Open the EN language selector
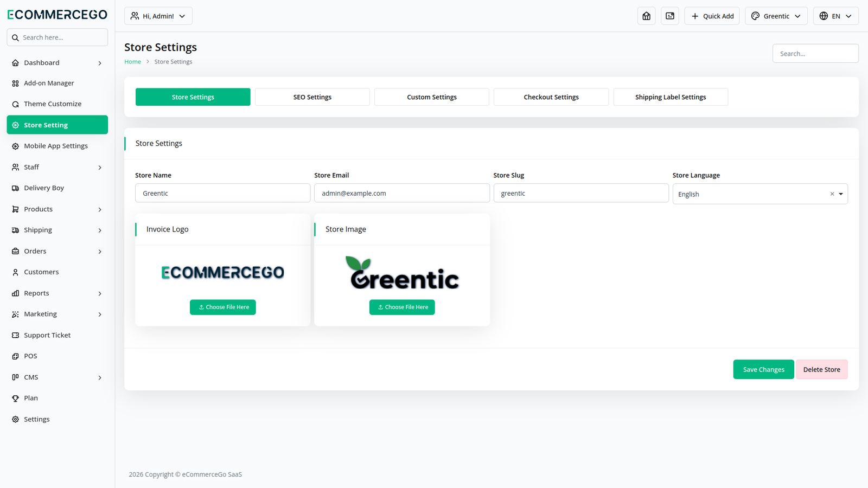 coord(835,16)
